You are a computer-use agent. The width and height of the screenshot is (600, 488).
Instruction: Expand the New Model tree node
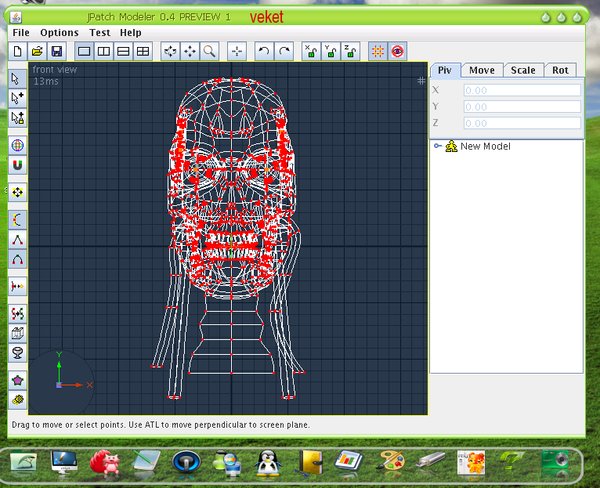click(x=438, y=147)
